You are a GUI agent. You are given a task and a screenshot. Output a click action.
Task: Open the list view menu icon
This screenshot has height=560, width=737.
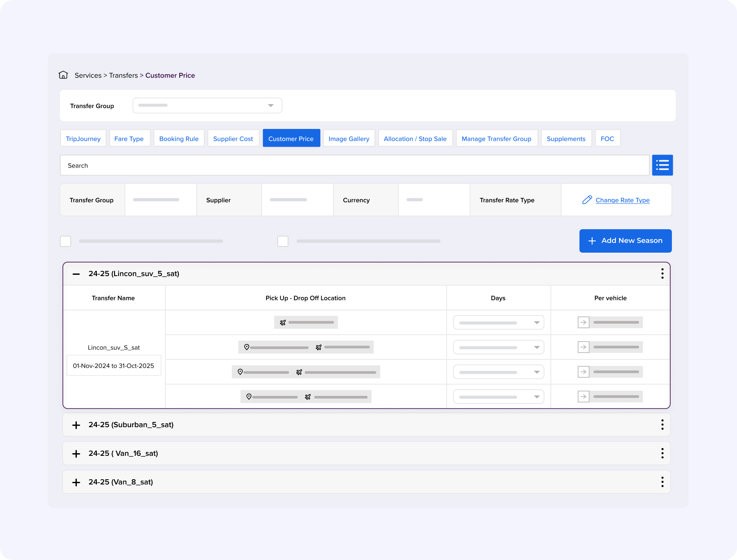(662, 165)
